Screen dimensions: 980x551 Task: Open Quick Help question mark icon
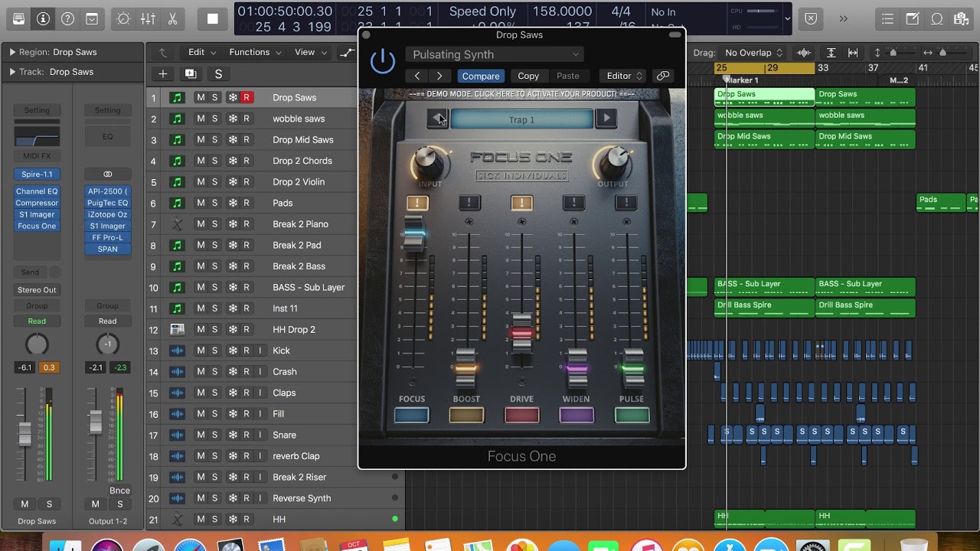(67, 18)
